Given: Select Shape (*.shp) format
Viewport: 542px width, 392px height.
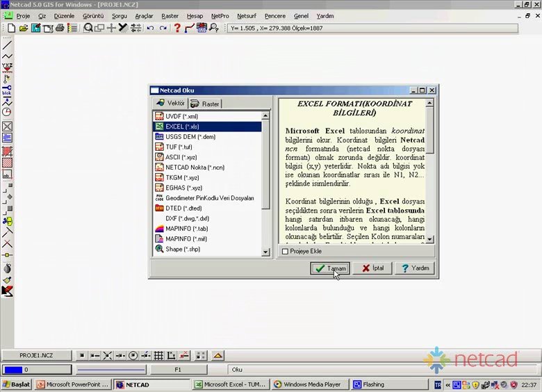Looking at the screenshot, I should (x=207, y=249).
